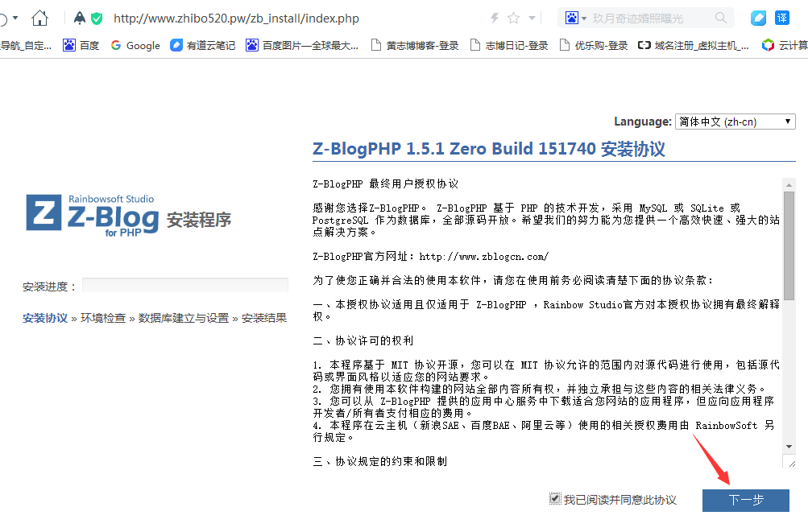
Task: Open the Language selection dropdown
Action: coord(734,121)
